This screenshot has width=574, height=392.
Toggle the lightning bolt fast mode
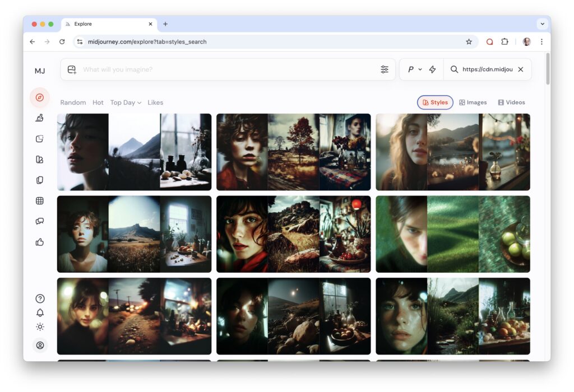tap(432, 69)
